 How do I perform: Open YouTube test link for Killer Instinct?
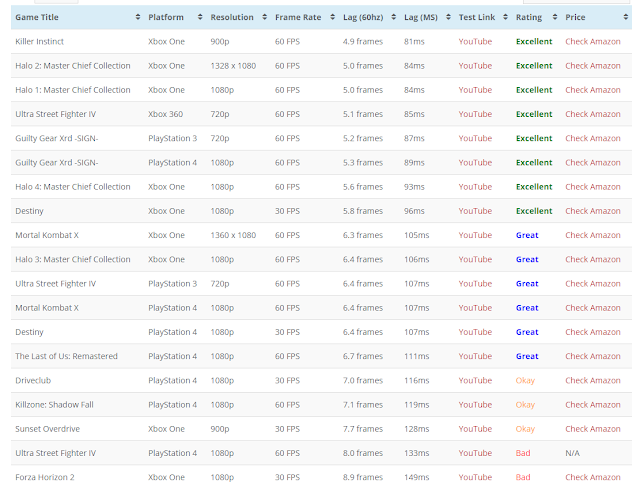pos(475,42)
